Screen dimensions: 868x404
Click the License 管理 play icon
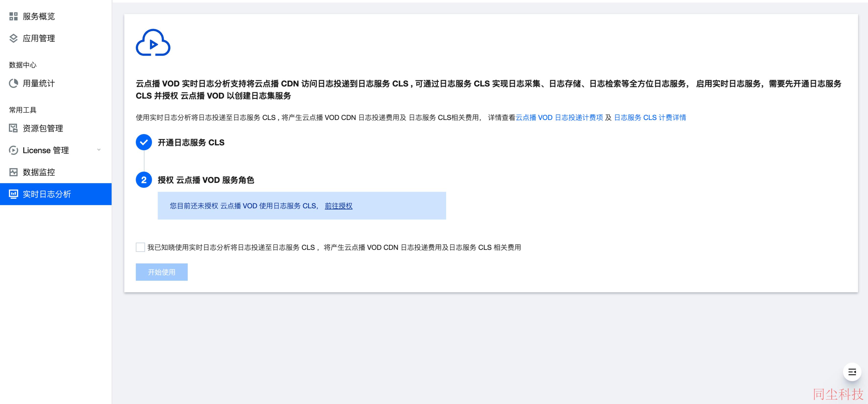tap(13, 150)
